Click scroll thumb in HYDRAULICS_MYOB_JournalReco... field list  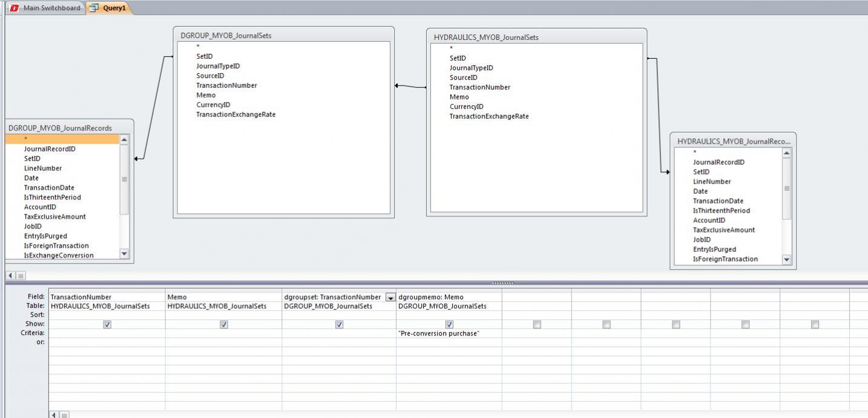coord(787,188)
